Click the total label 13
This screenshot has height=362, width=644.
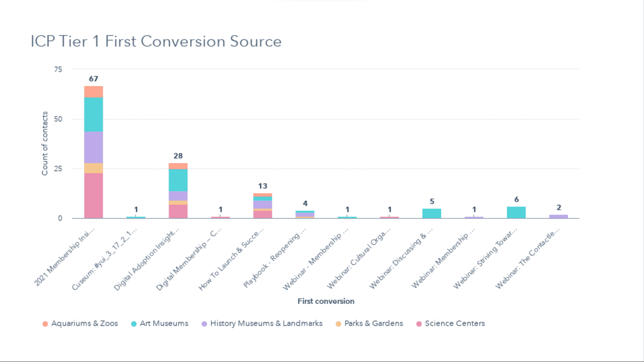point(263,186)
